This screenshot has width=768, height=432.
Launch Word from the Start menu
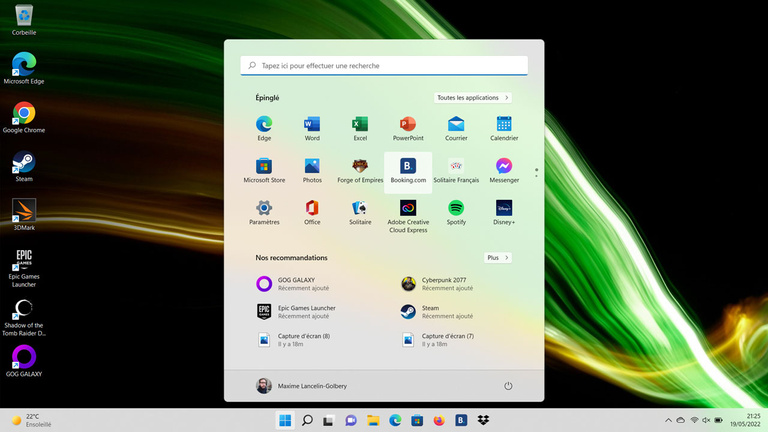(x=312, y=128)
